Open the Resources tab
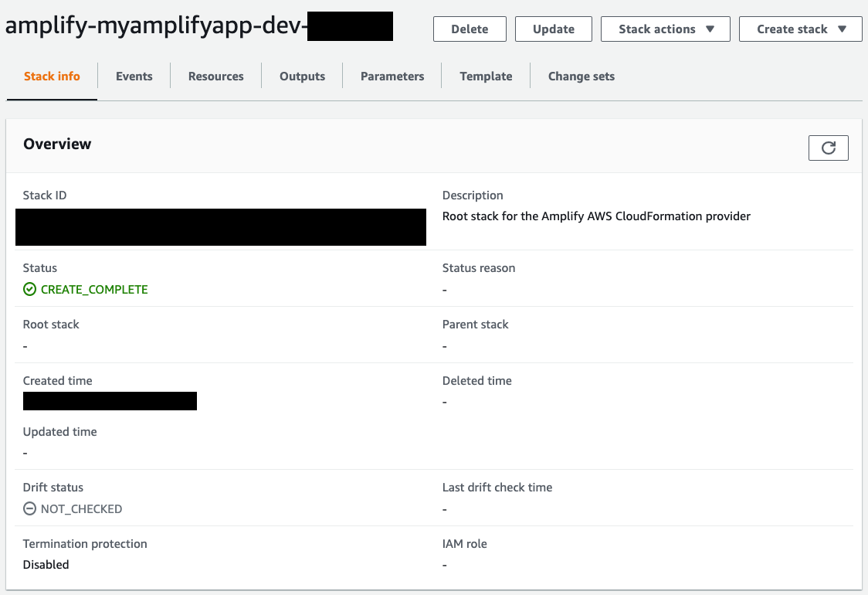This screenshot has height=595, width=868. pos(216,76)
